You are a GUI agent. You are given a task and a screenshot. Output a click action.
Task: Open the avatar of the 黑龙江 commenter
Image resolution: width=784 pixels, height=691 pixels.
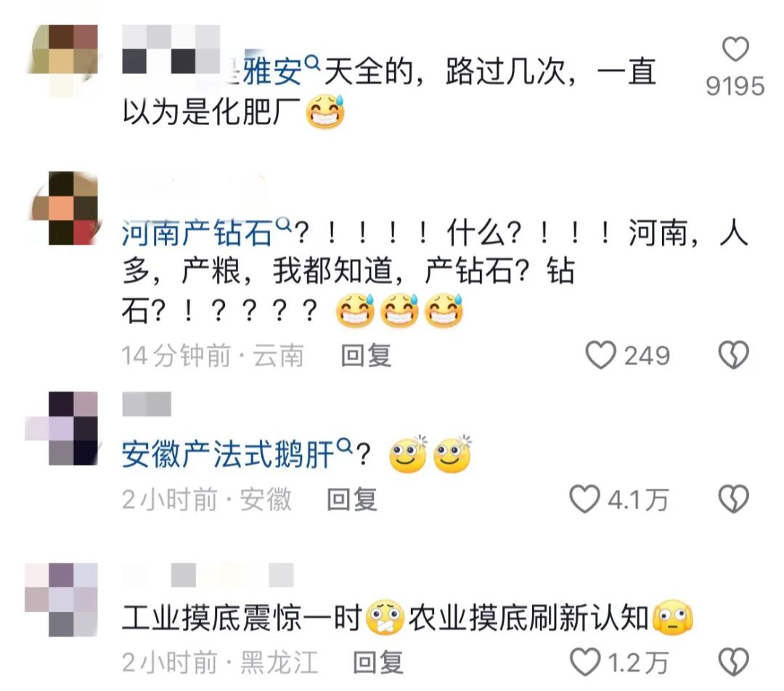tap(62, 600)
